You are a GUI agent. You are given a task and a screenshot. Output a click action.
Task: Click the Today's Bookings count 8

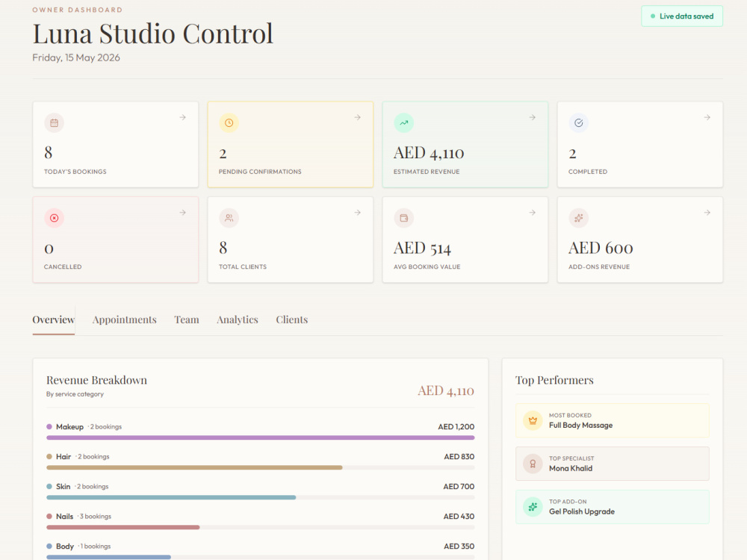(48, 153)
